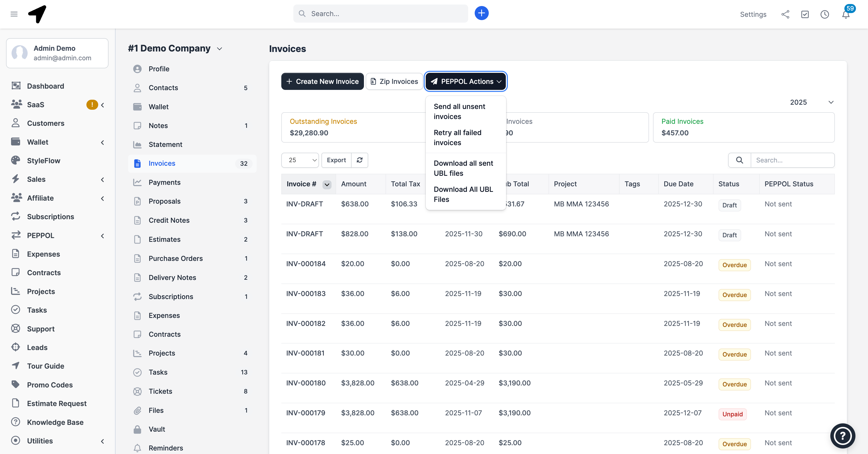Click the refresh table icon

[360, 160]
